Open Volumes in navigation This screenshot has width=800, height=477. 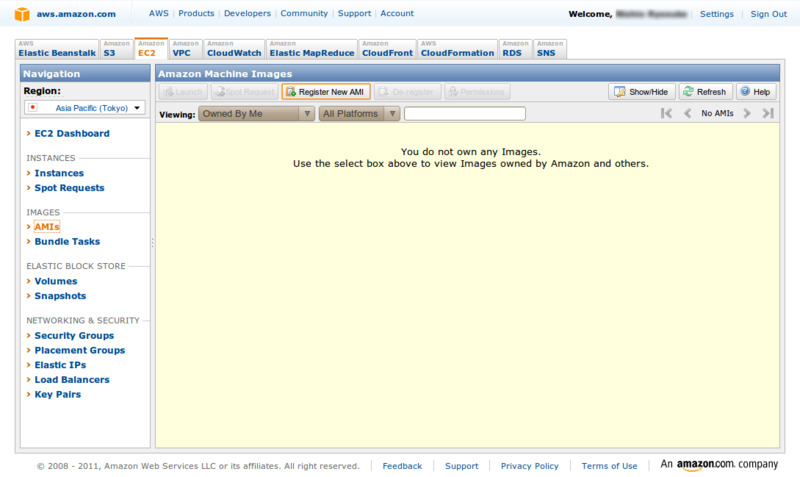[x=56, y=281]
